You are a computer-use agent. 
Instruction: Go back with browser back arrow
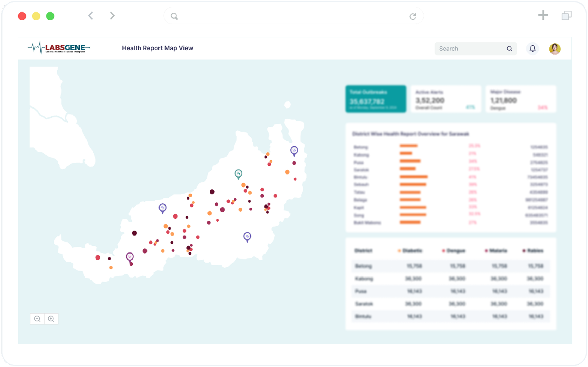click(90, 16)
